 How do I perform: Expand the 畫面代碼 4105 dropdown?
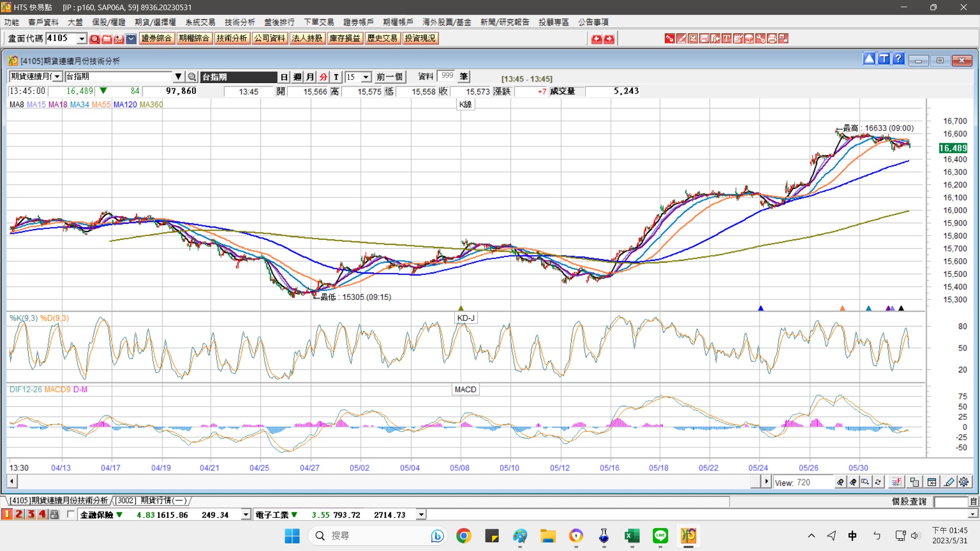[82, 38]
